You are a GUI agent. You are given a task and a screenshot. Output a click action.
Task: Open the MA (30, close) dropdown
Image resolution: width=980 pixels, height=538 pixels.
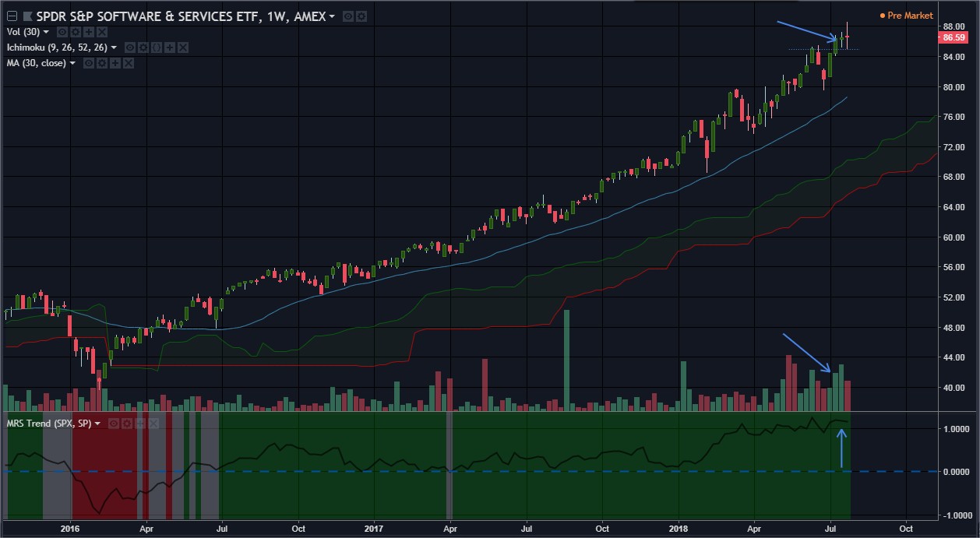pos(72,63)
